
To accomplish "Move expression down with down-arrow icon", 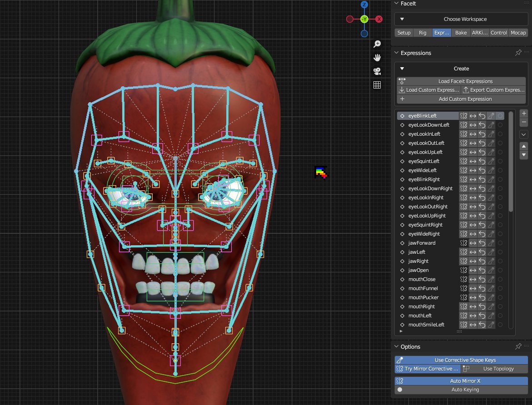I will click(x=524, y=155).
